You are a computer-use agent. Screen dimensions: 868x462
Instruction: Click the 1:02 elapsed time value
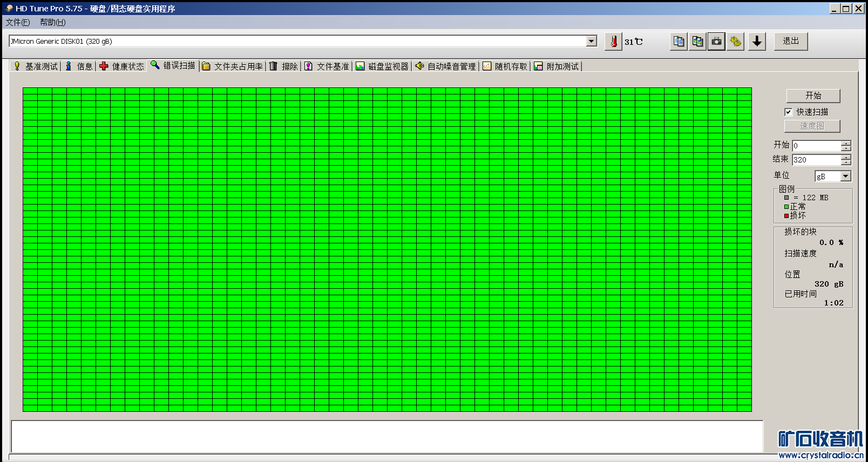833,303
